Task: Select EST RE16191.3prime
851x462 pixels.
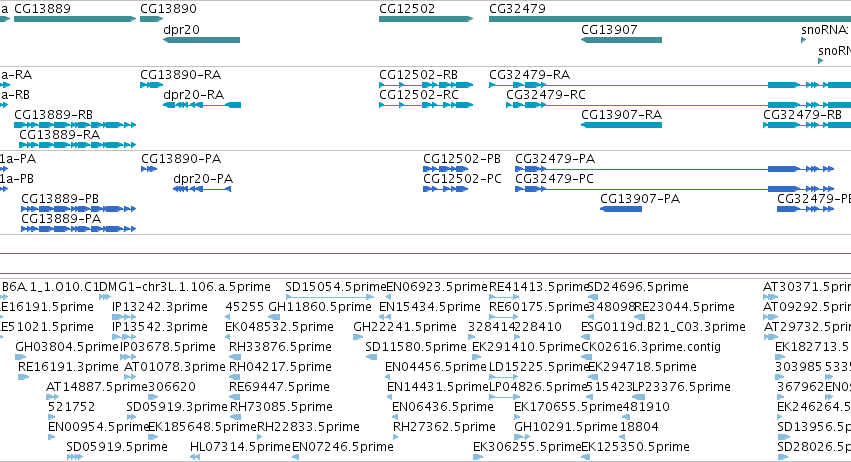Action: (x=68, y=367)
